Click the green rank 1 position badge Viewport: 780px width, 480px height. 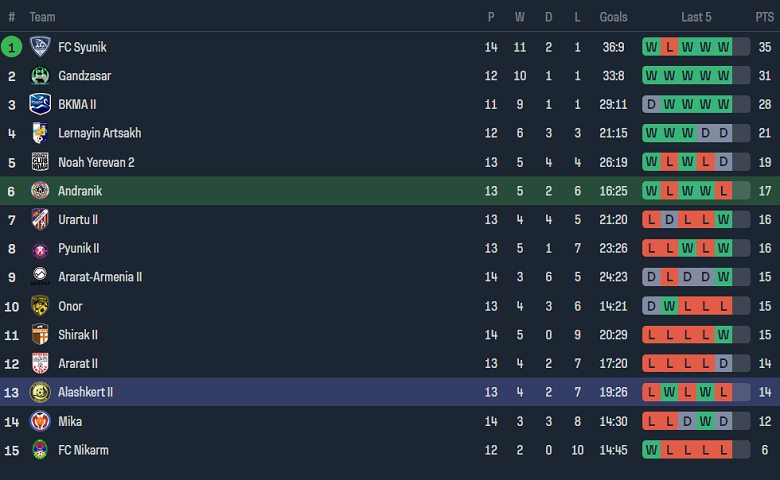12,47
